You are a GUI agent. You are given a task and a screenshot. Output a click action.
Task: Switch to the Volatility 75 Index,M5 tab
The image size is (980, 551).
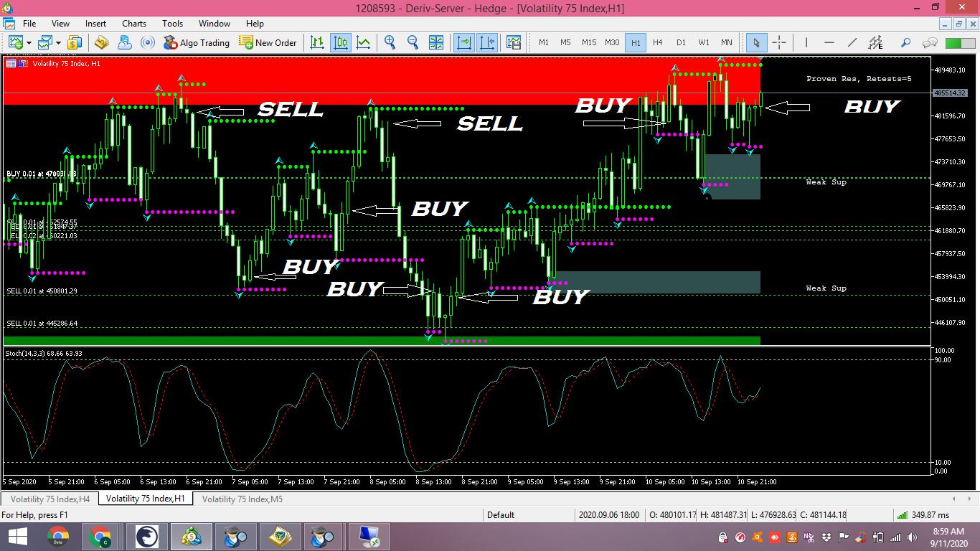click(242, 498)
